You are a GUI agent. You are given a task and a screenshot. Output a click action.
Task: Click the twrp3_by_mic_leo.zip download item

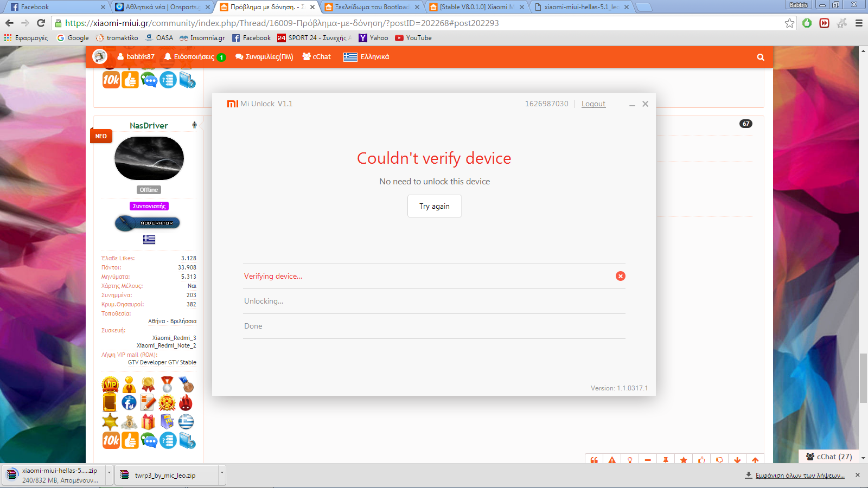click(x=167, y=475)
